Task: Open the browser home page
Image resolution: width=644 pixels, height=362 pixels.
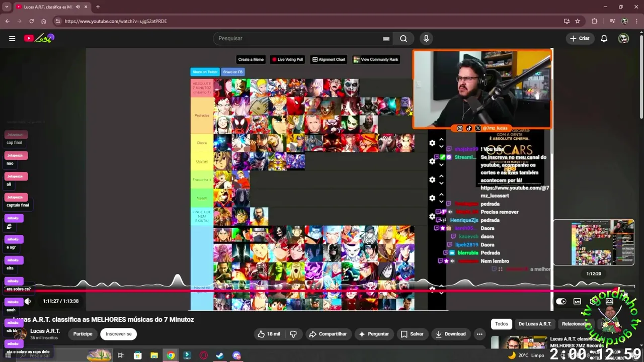Action: tap(43, 21)
